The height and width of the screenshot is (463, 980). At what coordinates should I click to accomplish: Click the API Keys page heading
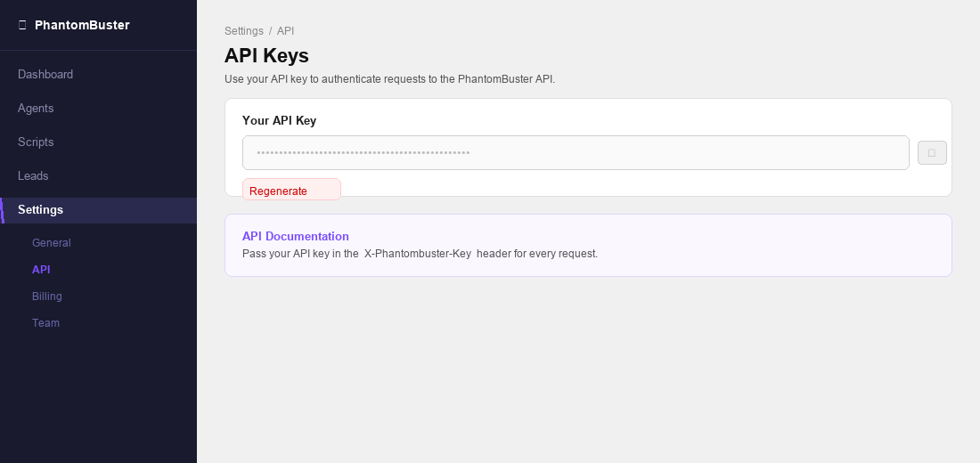tap(266, 55)
